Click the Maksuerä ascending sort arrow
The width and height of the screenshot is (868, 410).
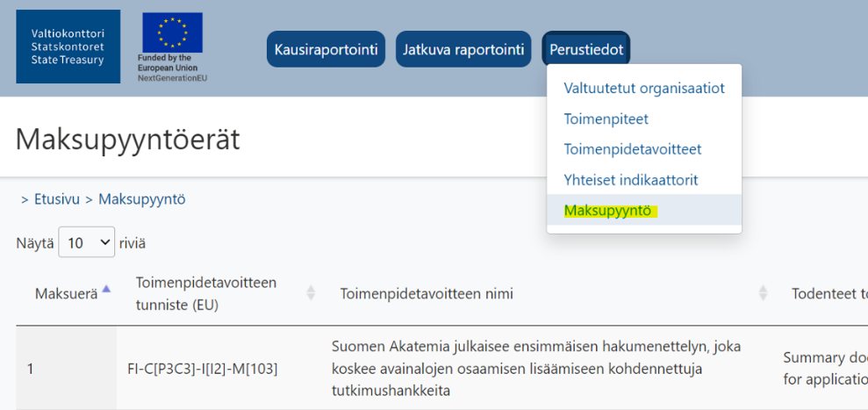(x=106, y=289)
